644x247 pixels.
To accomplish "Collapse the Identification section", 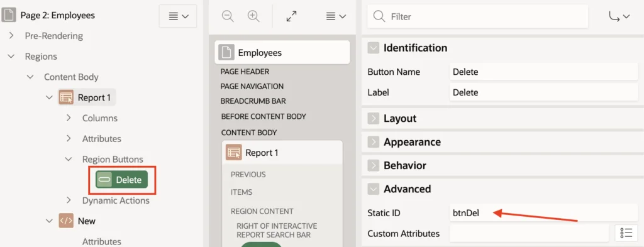I will (374, 48).
